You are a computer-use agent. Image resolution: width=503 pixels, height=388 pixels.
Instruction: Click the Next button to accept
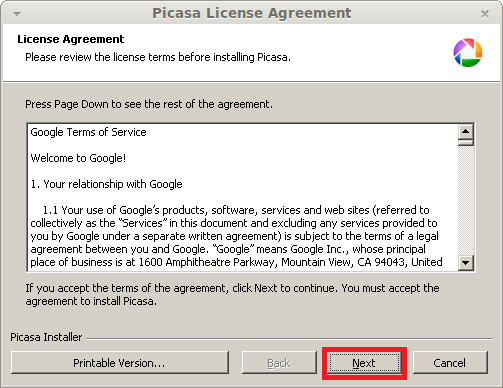[x=364, y=363]
